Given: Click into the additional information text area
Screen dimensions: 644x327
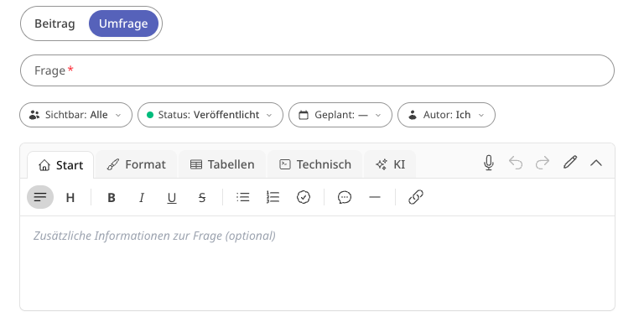Looking at the screenshot, I should click(317, 263).
